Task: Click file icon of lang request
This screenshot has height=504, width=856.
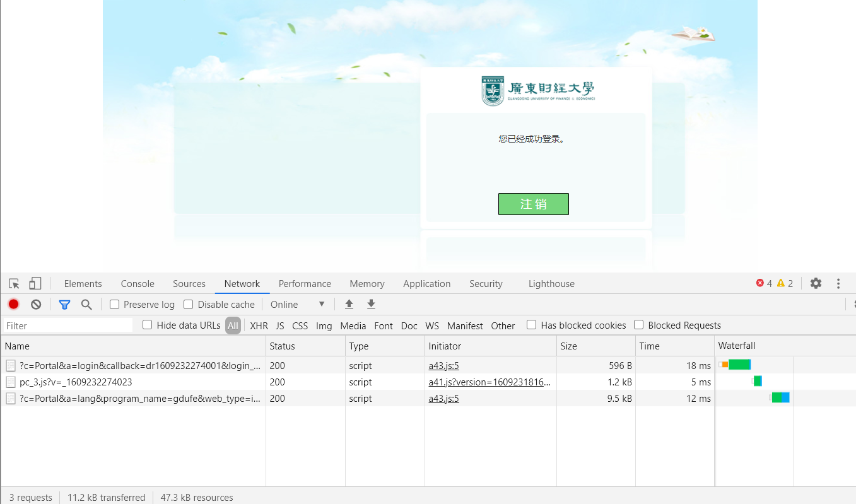Action: (11, 398)
